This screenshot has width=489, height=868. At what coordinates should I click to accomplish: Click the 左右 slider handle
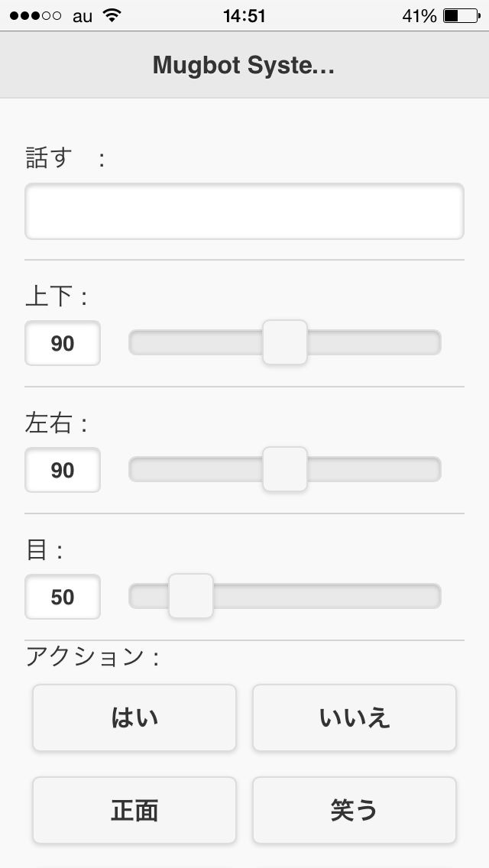tap(285, 469)
